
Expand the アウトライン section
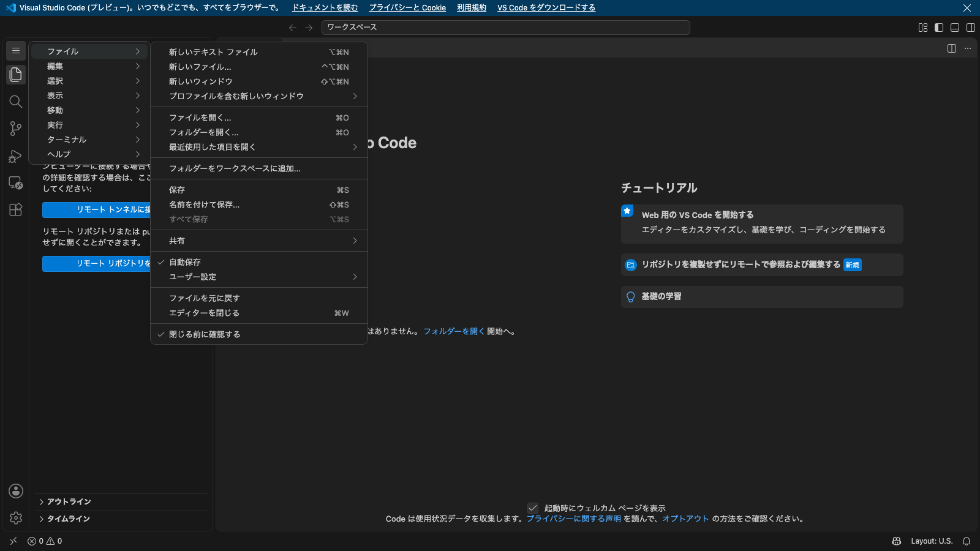pos(121,502)
